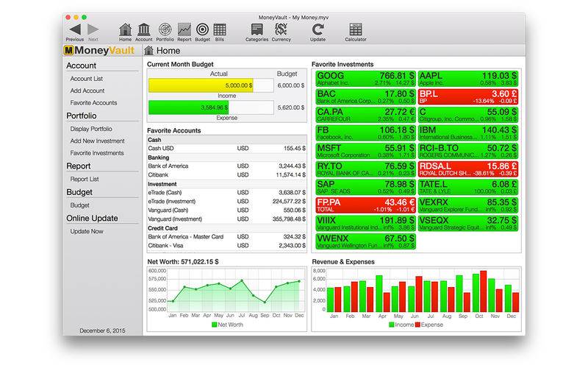The image size is (588, 368).
Task: Click Favorite Accounts in the sidebar
Action: click(x=93, y=103)
